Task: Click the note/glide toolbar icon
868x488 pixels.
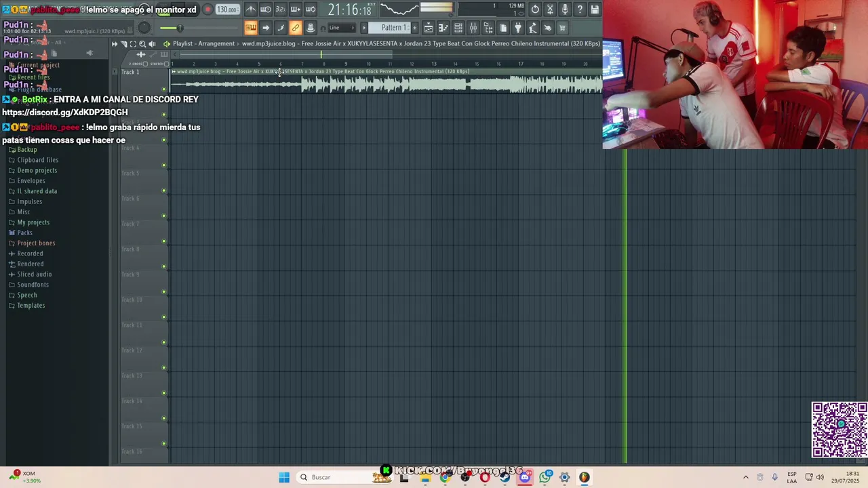Action: (281, 28)
